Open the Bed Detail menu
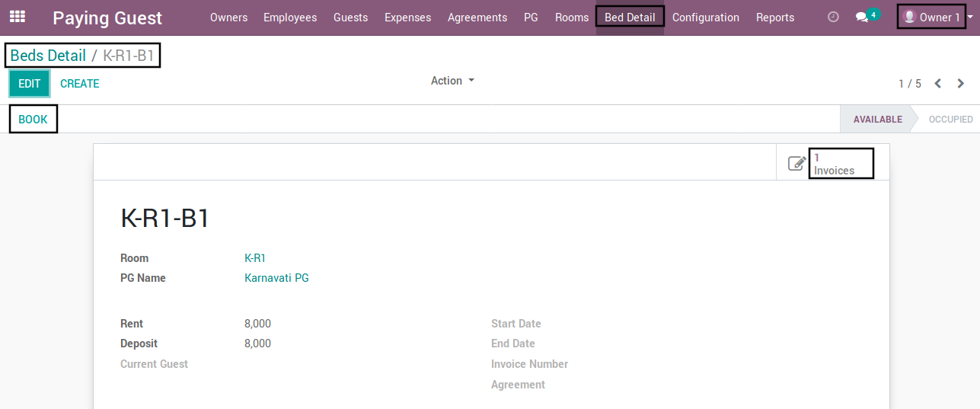The height and width of the screenshot is (409, 980). coord(630,17)
